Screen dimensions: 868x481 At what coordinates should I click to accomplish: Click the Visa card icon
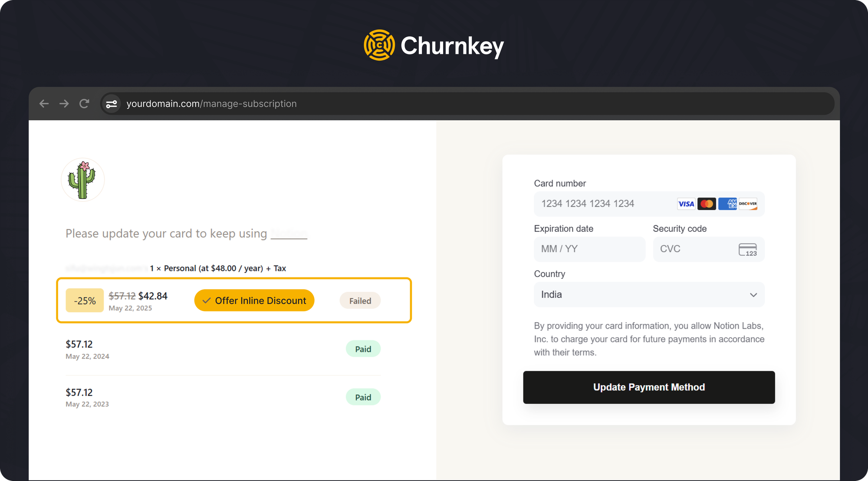point(686,204)
